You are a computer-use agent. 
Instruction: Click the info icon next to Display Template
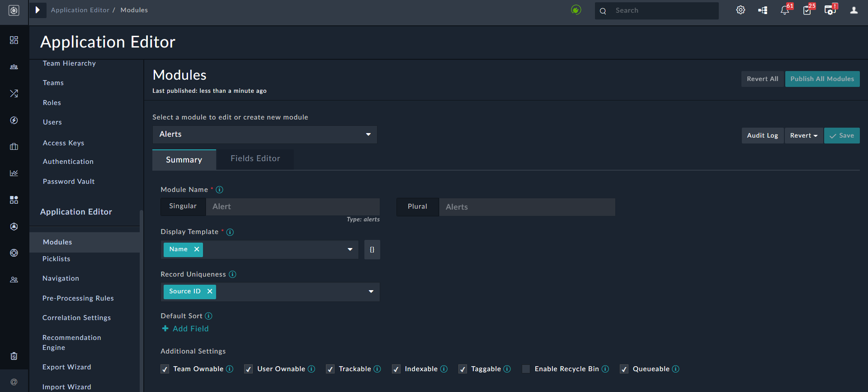tap(230, 232)
